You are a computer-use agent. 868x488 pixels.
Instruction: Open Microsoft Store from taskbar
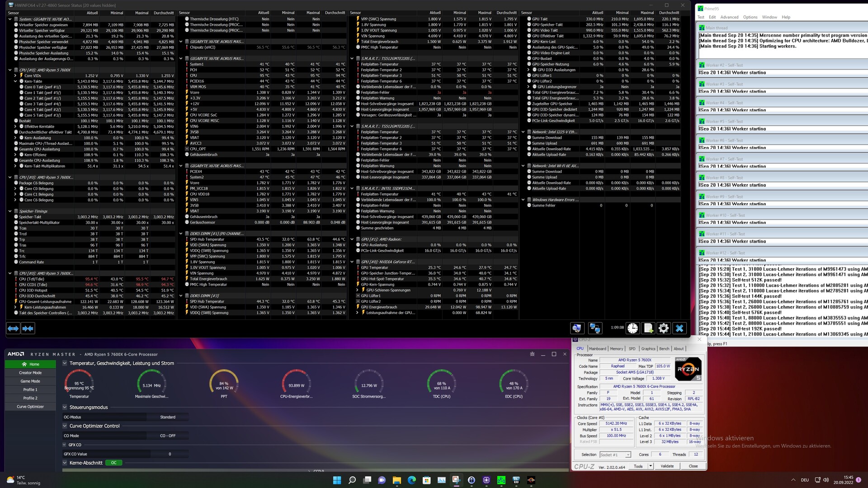click(x=427, y=480)
